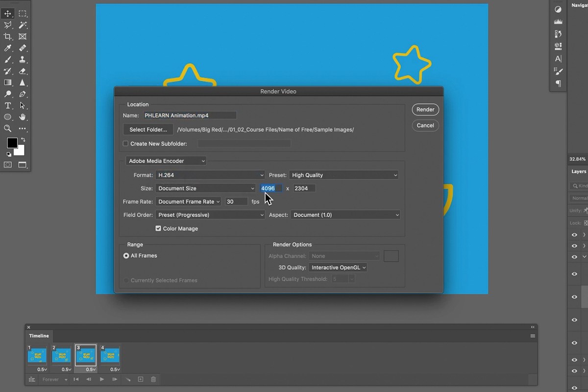The height and width of the screenshot is (392, 588).
Task: Change the screen mode
Action: click(x=22, y=165)
